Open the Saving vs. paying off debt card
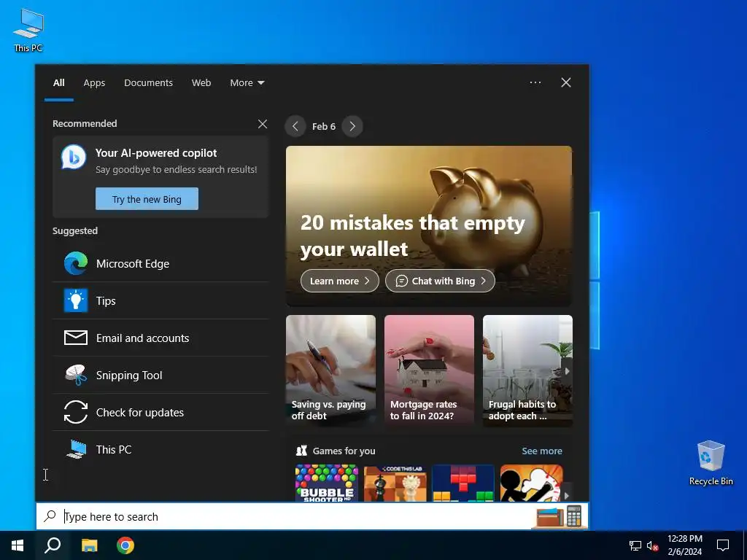 tap(330, 370)
